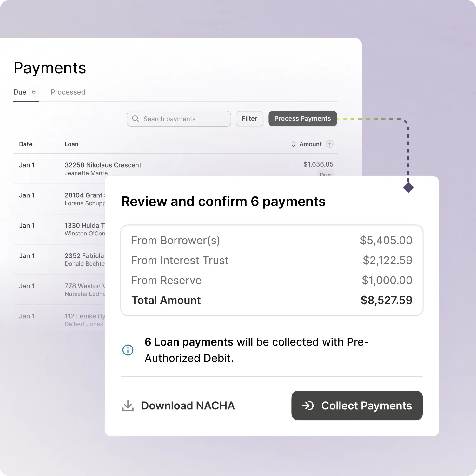Sort payments using the Amount sort arrows

[x=294, y=144]
